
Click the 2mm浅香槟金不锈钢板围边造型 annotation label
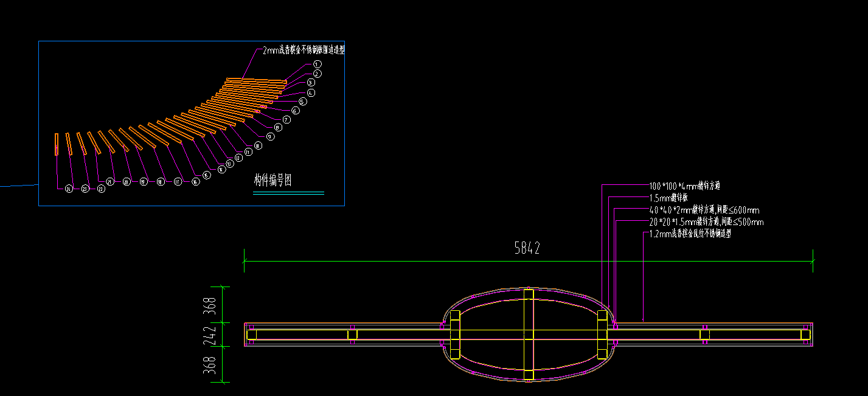click(x=304, y=50)
